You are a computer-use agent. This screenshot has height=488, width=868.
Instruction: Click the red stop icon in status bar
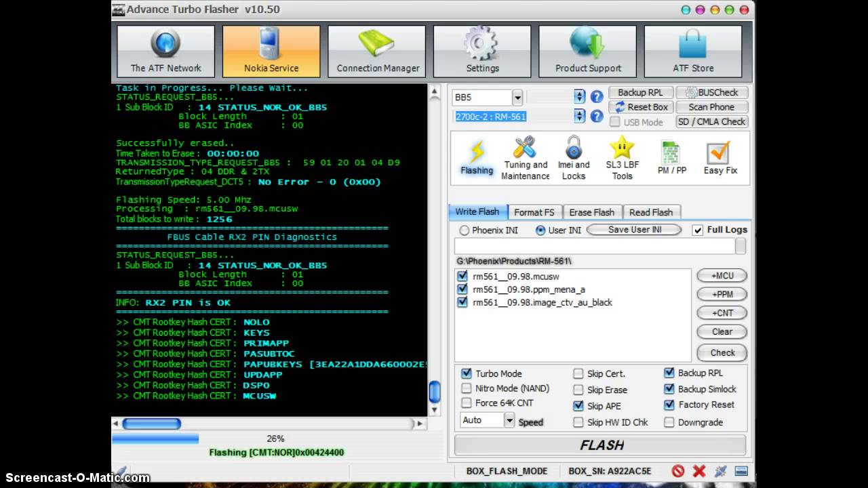pyautogui.click(x=678, y=471)
